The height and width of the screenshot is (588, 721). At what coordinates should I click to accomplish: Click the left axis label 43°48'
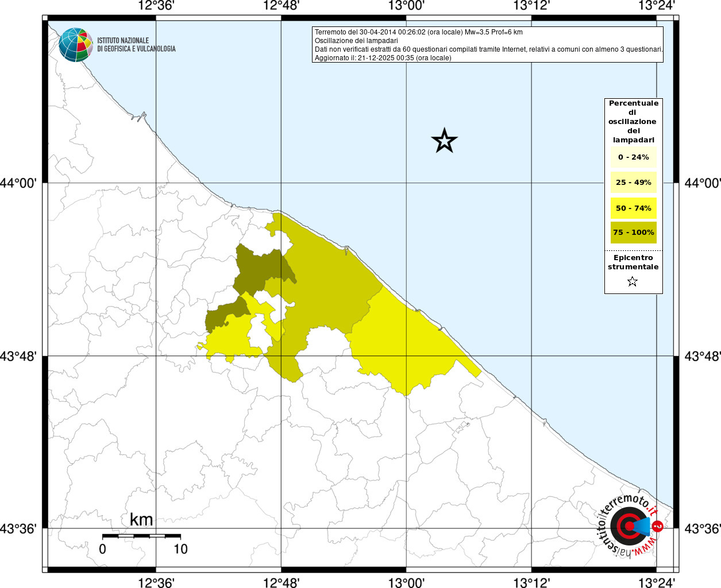[x=18, y=356]
